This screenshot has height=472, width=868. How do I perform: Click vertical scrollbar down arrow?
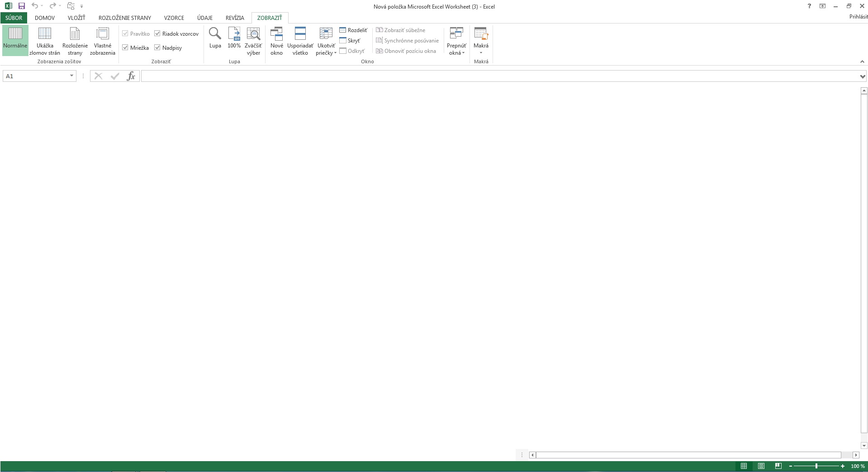click(x=864, y=445)
